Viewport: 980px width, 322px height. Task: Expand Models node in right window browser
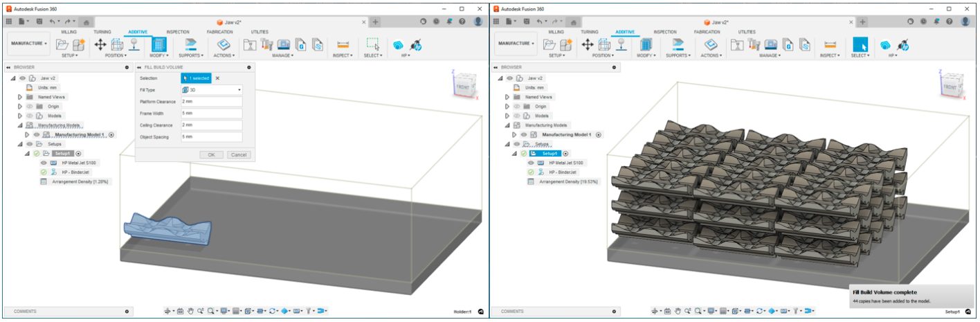click(x=507, y=116)
